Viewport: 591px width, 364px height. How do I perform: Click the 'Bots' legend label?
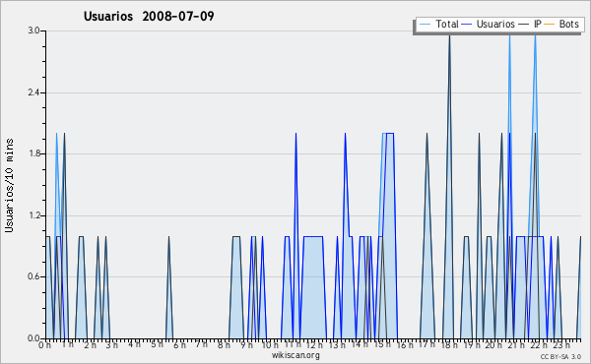coord(568,24)
